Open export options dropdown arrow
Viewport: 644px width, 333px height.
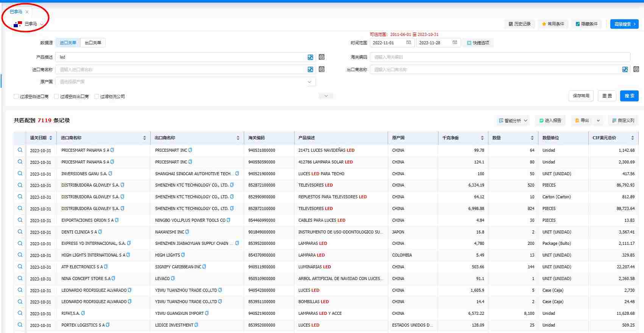[598, 121]
